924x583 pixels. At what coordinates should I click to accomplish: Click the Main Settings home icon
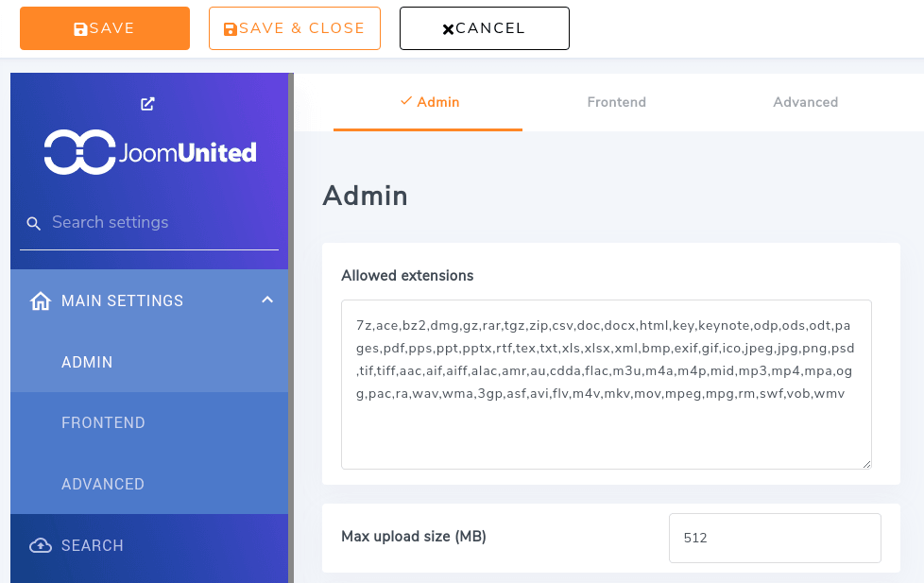point(41,301)
